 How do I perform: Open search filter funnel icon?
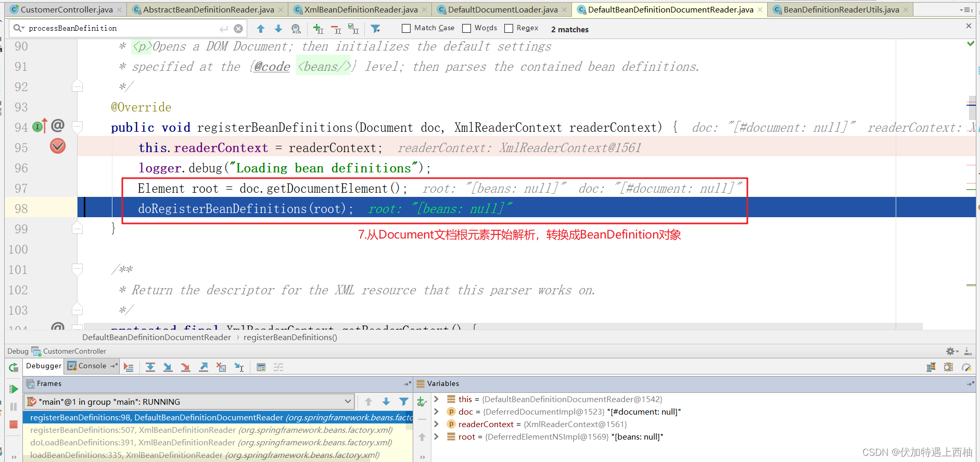[375, 29]
